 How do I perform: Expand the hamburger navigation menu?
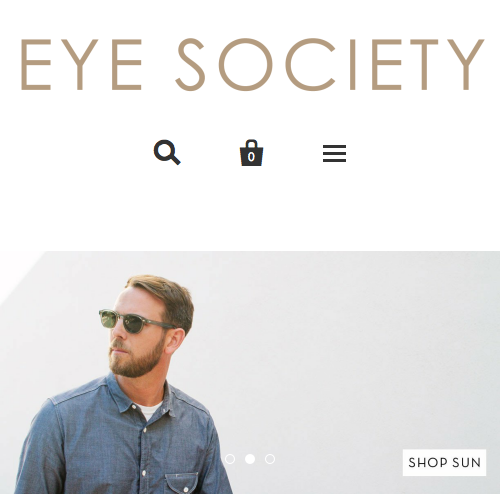pyautogui.click(x=334, y=153)
